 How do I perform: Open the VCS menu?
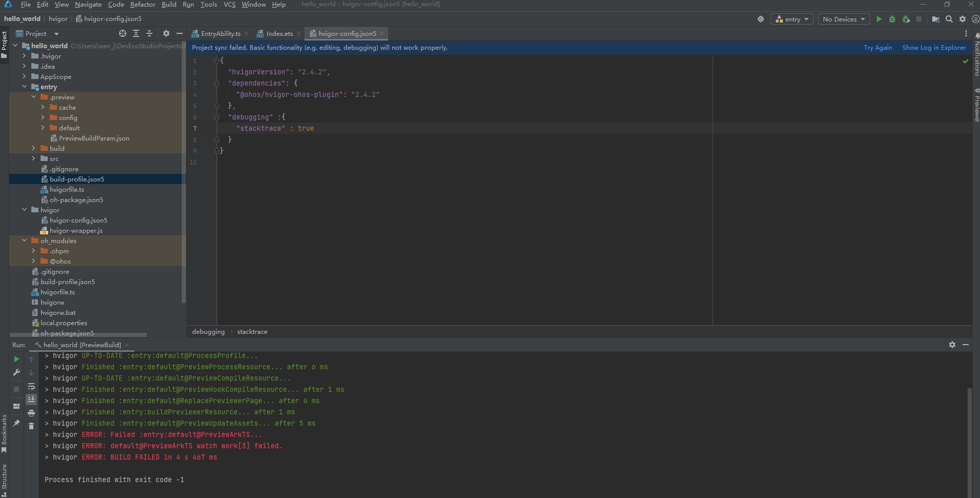click(229, 4)
